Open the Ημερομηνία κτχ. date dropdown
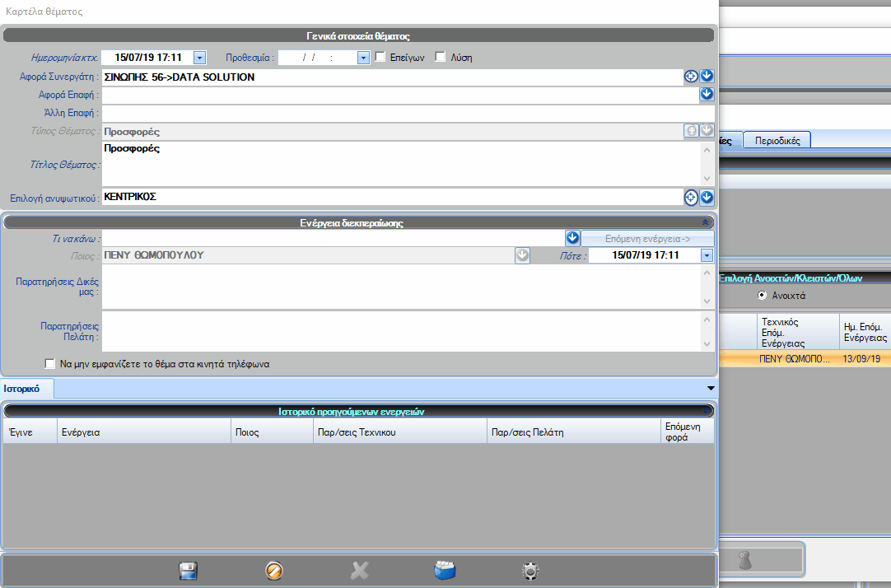Screen dimensions: 891x588 click(x=200, y=57)
